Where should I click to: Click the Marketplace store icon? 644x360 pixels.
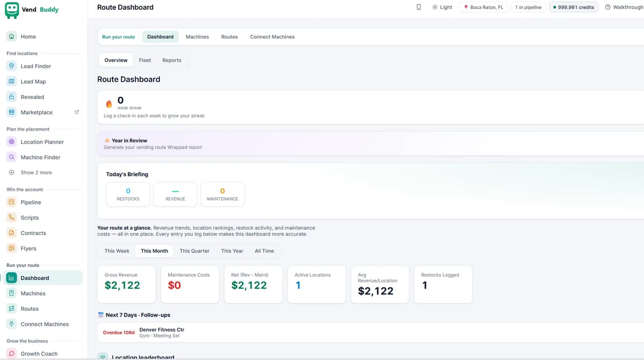(12, 112)
